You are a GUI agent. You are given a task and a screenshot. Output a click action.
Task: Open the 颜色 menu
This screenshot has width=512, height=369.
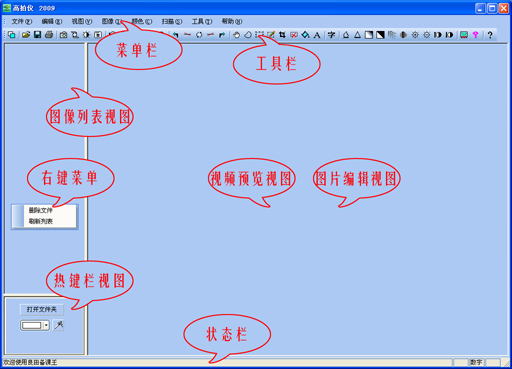(x=142, y=21)
